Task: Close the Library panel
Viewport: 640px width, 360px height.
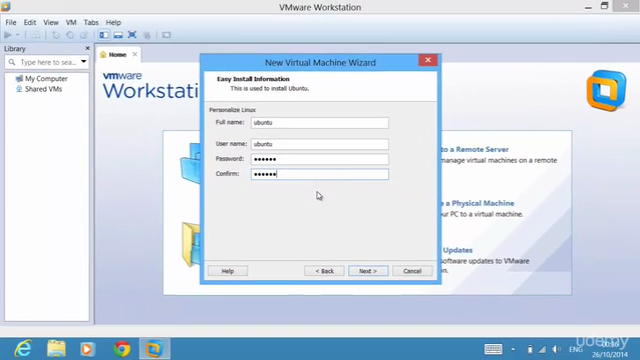Action: (87, 48)
